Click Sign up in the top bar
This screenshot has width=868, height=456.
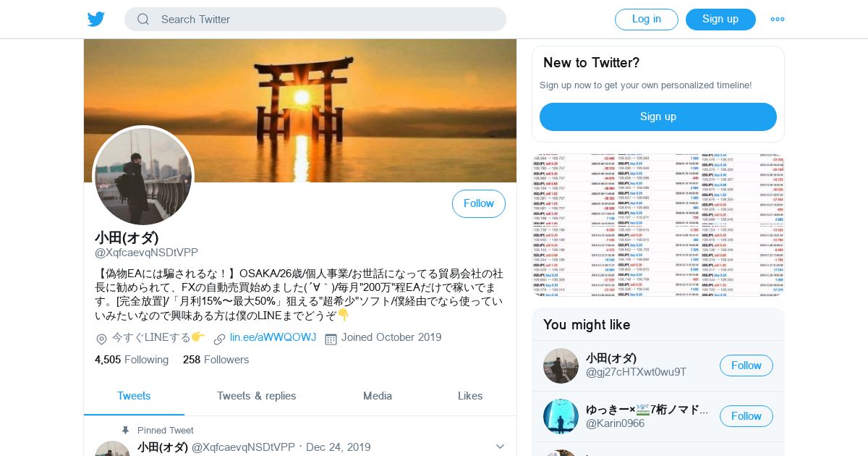(x=720, y=20)
